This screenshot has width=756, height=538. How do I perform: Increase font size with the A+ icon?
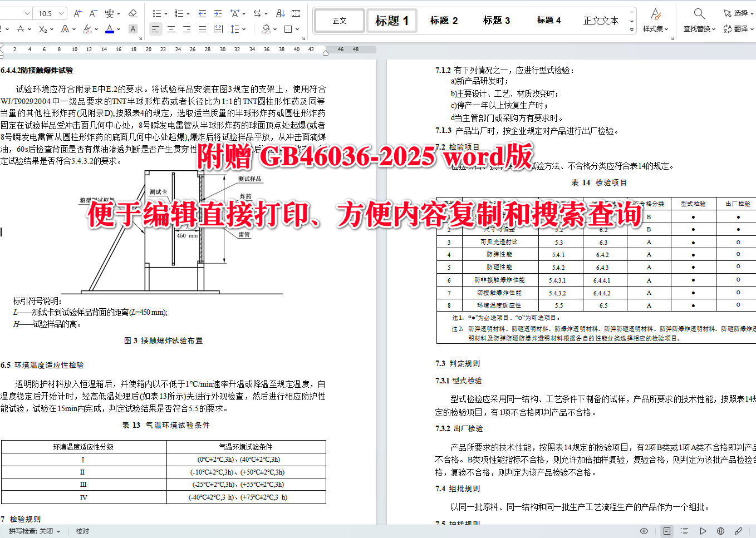click(78, 13)
